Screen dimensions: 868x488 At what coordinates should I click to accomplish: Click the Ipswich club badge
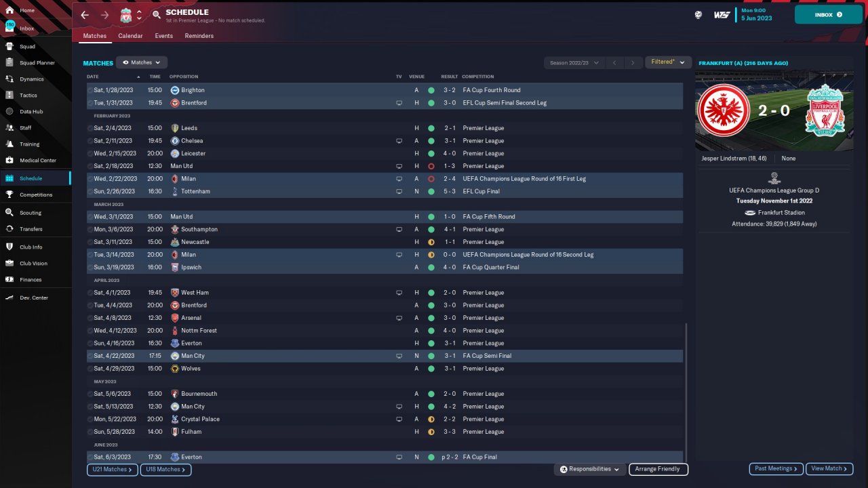coord(174,268)
